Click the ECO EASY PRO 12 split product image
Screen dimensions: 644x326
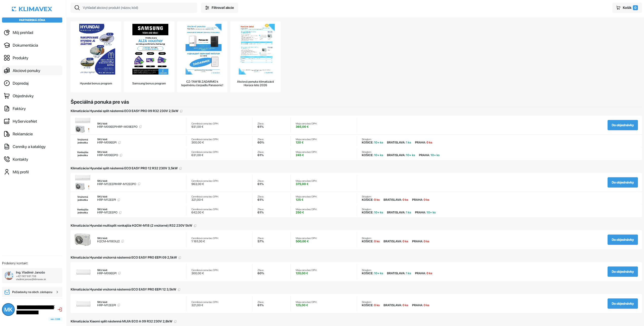pyautogui.click(x=83, y=183)
